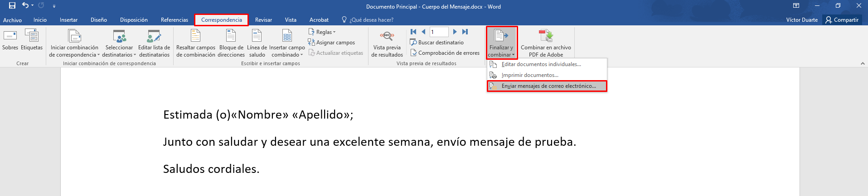Open Iniciar combinación de correspondencia dropdown
The height and width of the screenshot is (196, 868).
point(74,43)
